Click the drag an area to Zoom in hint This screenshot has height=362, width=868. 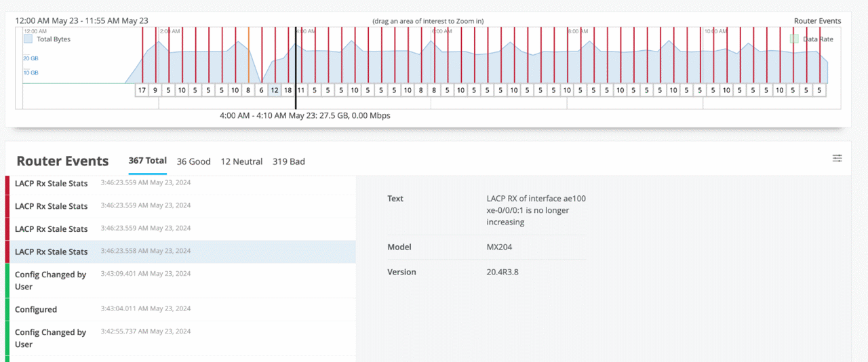click(x=428, y=21)
